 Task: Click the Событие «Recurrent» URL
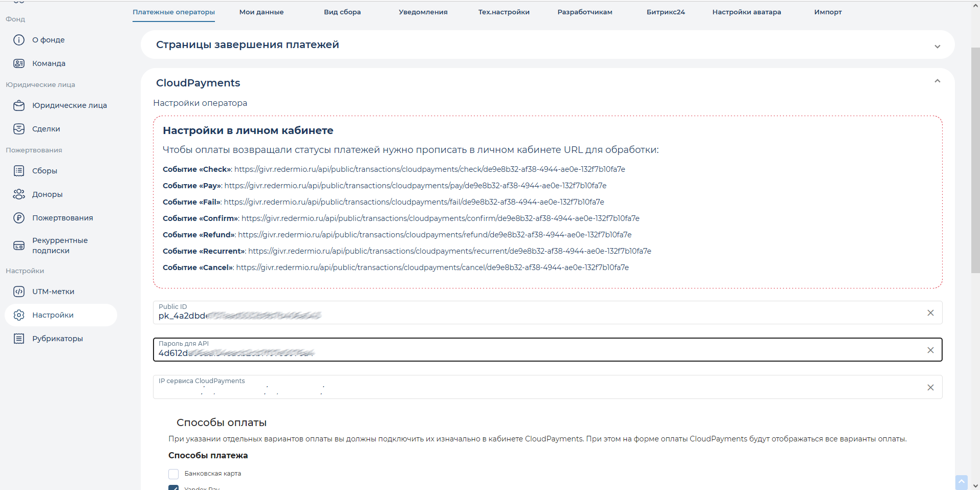pos(450,251)
